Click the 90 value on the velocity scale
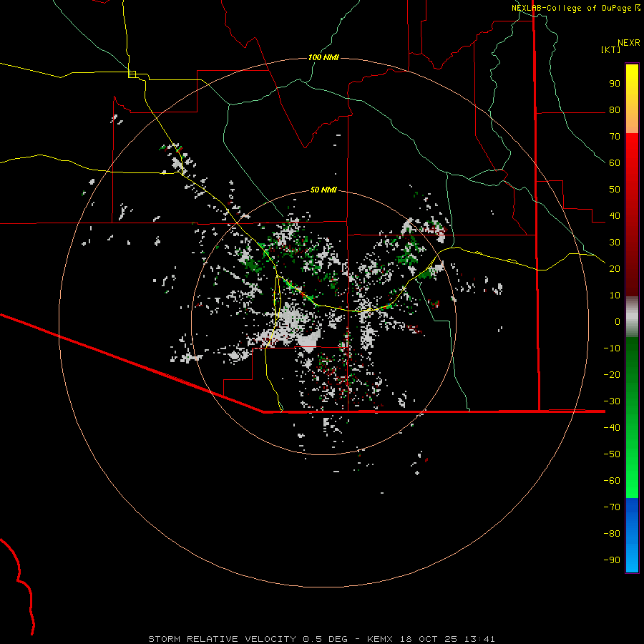 click(615, 84)
